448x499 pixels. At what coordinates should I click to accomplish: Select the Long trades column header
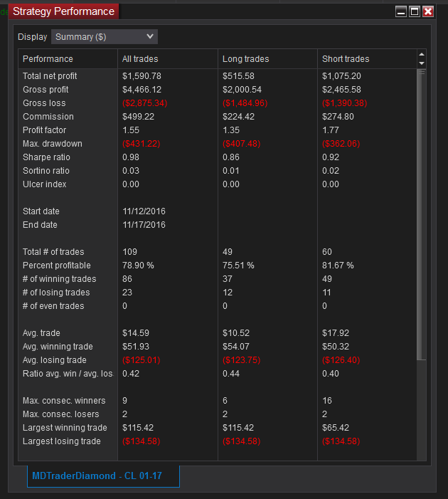point(245,59)
